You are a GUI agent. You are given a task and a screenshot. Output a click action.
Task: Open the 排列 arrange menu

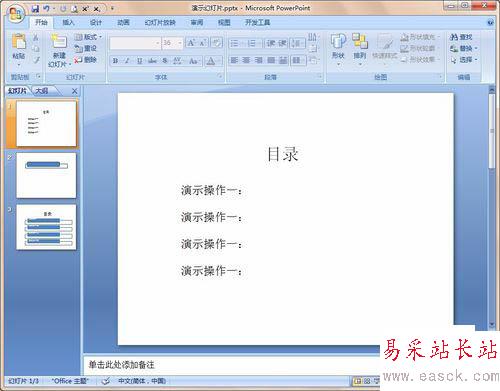[359, 48]
